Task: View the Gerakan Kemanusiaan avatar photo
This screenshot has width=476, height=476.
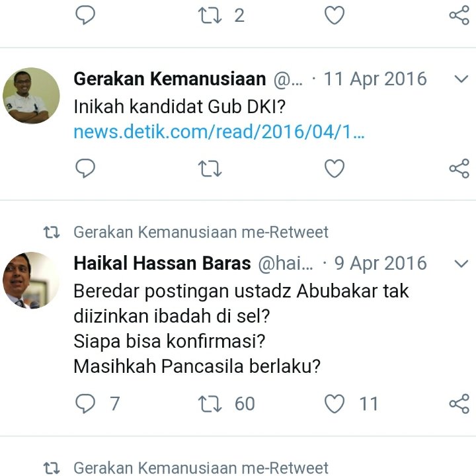Action: pyautogui.click(x=31, y=96)
